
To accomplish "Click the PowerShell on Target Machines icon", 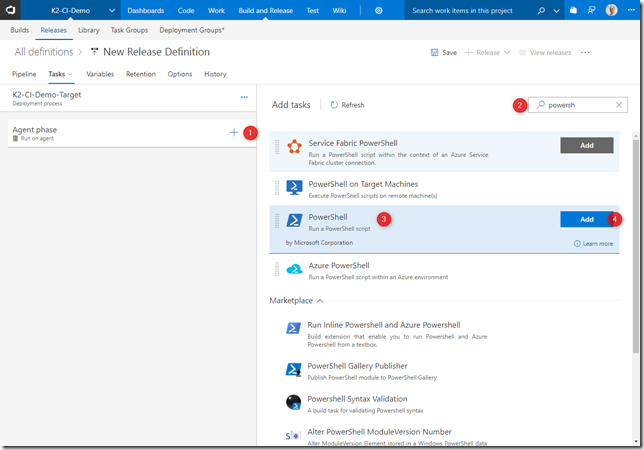I will [294, 187].
